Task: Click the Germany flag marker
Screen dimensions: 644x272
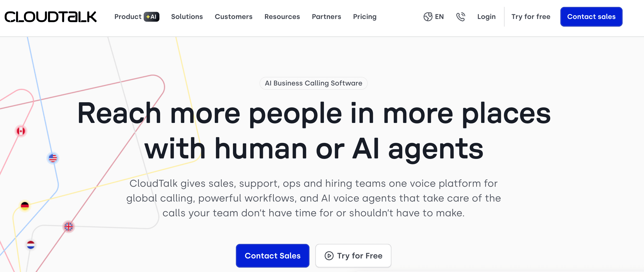Action: [x=25, y=206]
